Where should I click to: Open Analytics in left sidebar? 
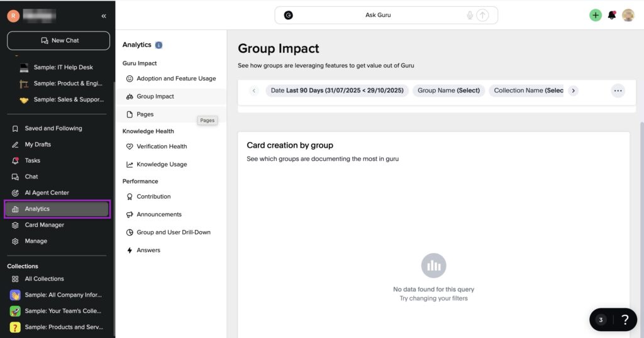point(57,209)
